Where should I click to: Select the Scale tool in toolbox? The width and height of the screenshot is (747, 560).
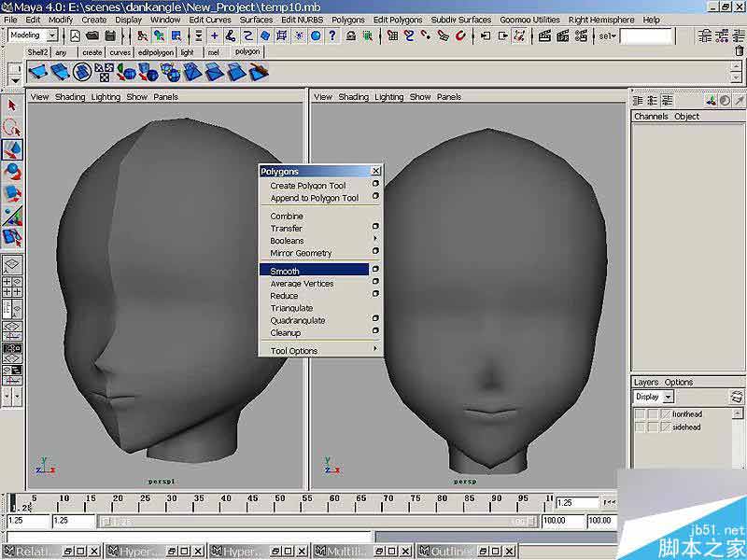coord(13,194)
